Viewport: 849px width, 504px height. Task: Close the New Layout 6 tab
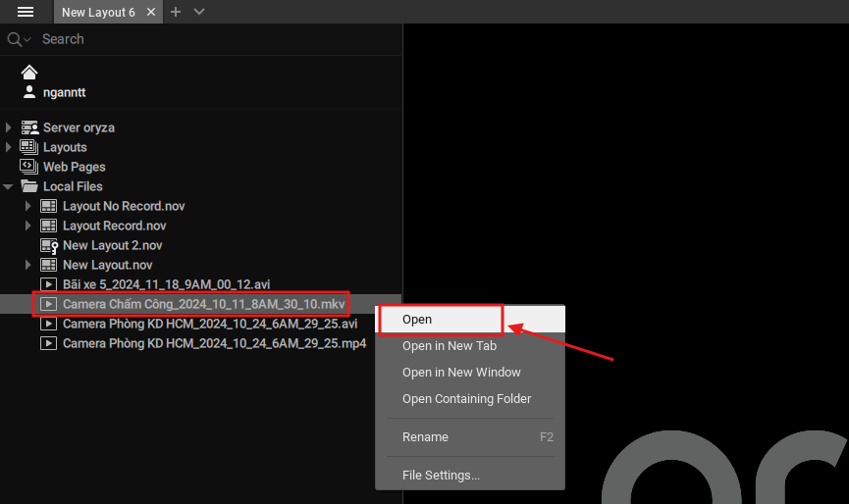coord(151,12)
